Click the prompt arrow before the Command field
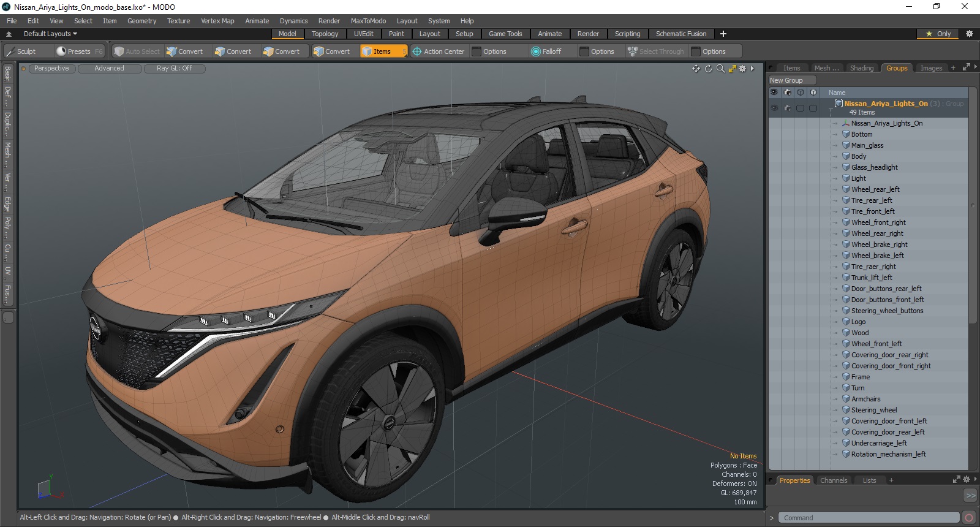 coord(772,518)
